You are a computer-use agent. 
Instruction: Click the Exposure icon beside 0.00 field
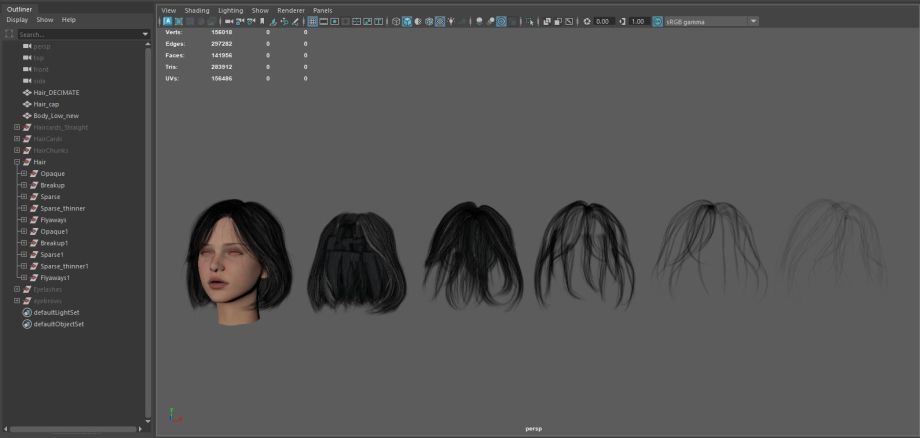[587, 21]
